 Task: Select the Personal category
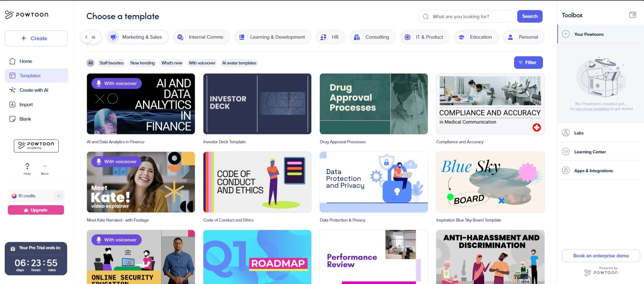tap(524, 37)
